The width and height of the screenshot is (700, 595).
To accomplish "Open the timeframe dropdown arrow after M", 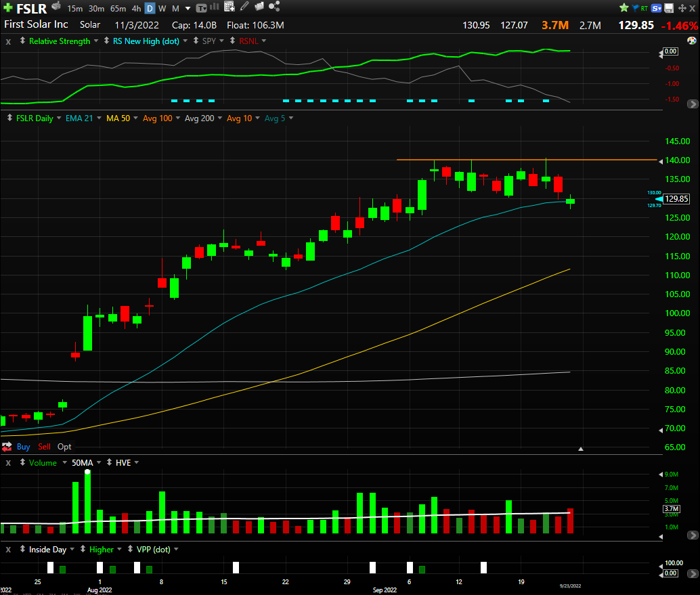I will pyautogui.click(x=188, y=9).
